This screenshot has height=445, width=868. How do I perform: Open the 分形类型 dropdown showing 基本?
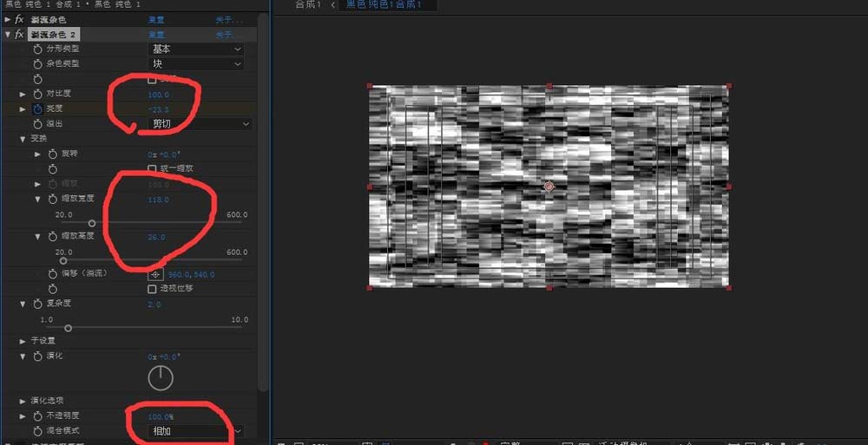pos(196,49)
